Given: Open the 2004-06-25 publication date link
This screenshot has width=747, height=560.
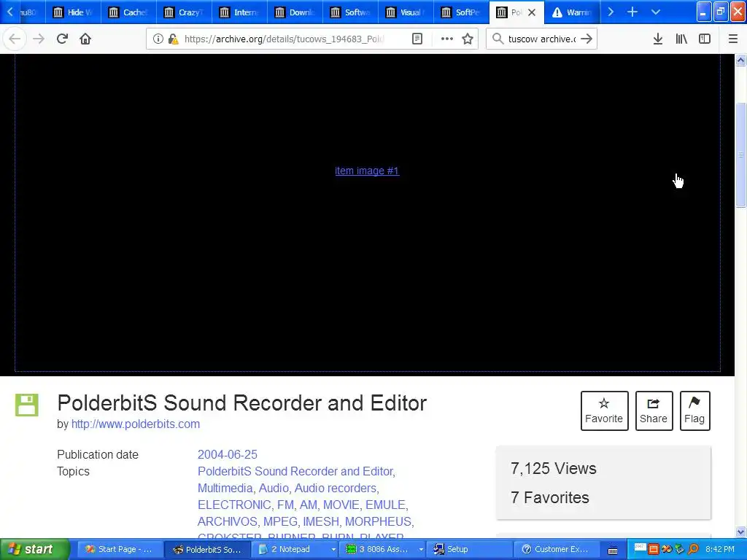Looking at the screenshot, I should point(228,454).
